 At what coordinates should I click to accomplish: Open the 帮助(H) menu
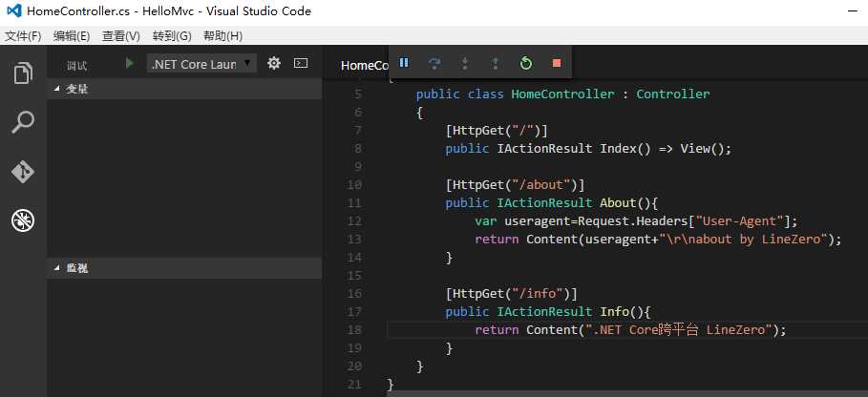[x=222, y=36]
